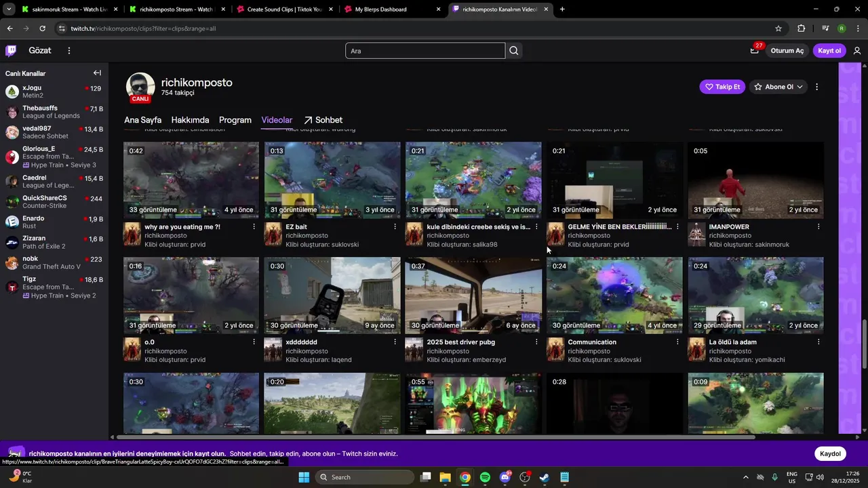Click the browser address bar URL

click(x=143, y=28)
